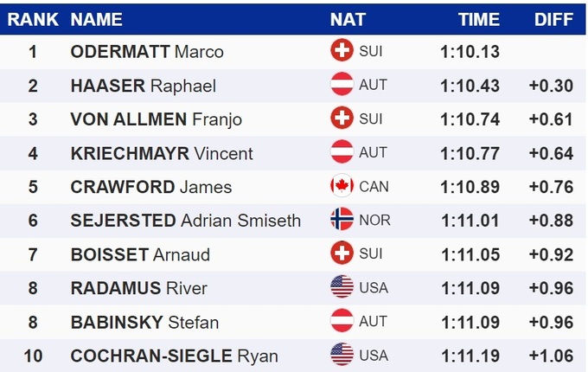The image size is (588, 372).
Task: Click the Austrian flag next to Haaser
Action: 342,85
